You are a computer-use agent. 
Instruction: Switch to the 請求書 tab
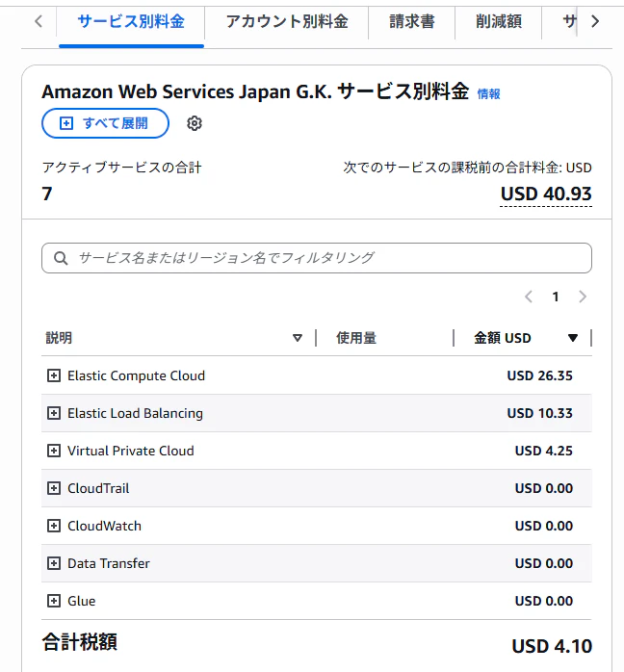(x=411, y=21)
